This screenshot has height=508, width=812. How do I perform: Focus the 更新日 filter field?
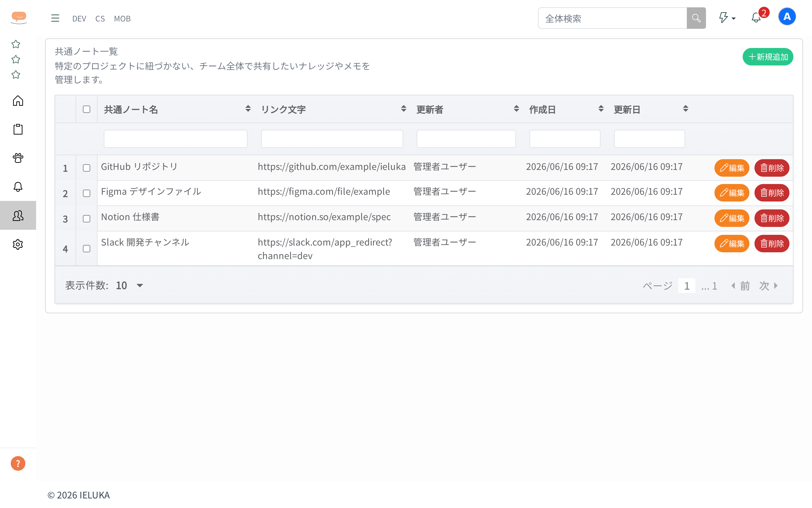click(x=649, y=139)
